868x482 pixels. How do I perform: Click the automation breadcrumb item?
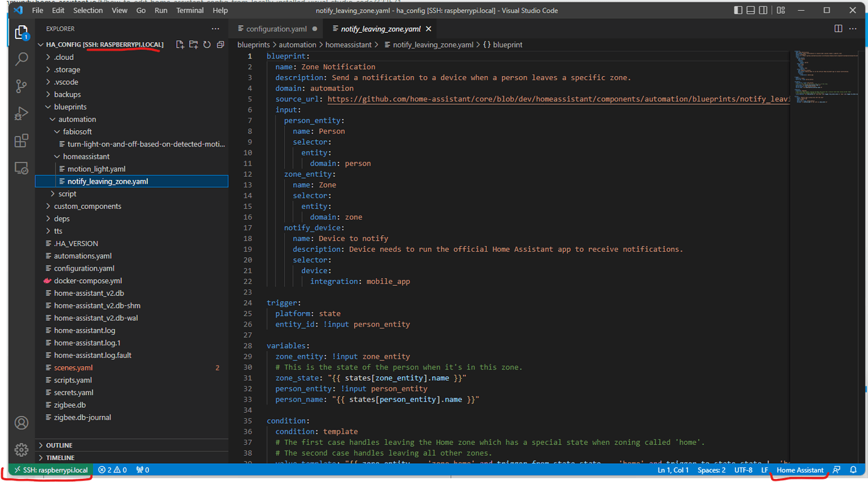click(x=298, y=45)
